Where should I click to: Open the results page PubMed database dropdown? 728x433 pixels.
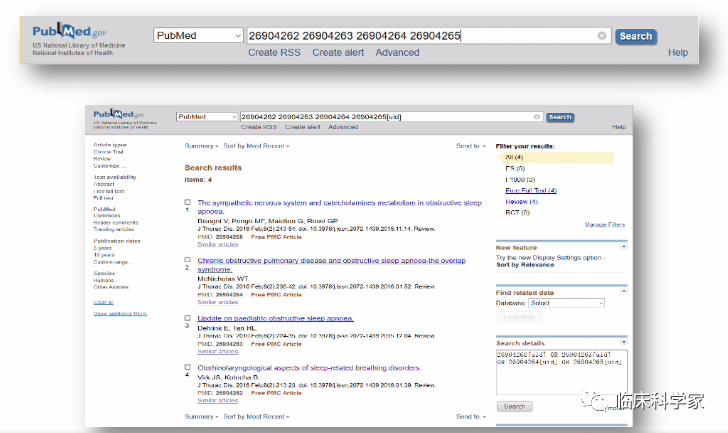[207, 116]
